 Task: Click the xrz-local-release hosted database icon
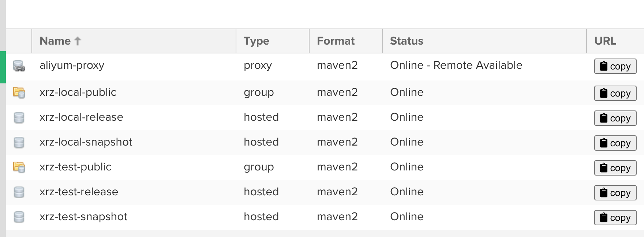(x=19, y=117)
